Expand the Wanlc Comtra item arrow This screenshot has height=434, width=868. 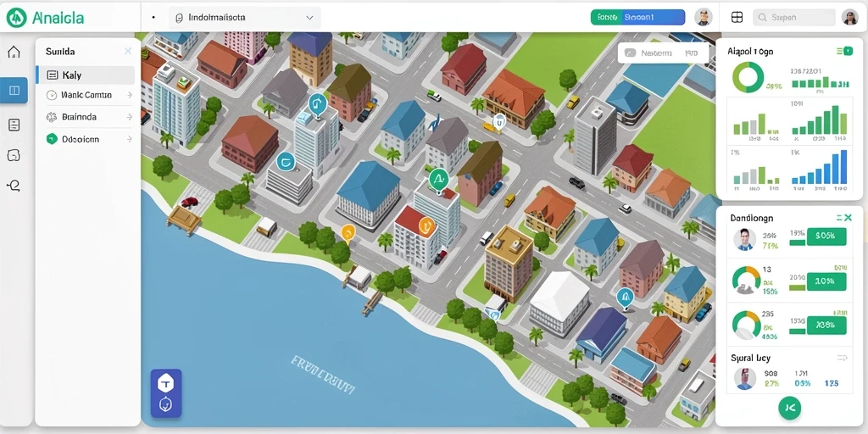click(x=129, y=95)
